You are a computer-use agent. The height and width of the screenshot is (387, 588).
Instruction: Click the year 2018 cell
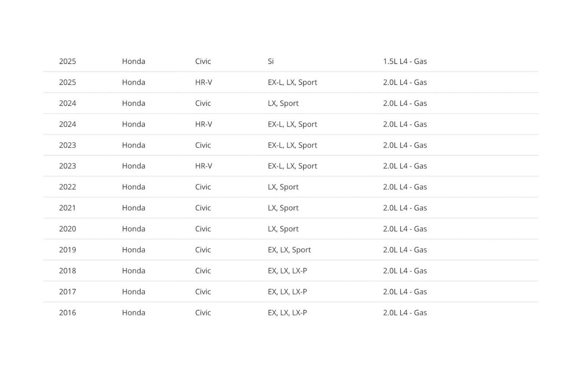[x=67, y=271]
